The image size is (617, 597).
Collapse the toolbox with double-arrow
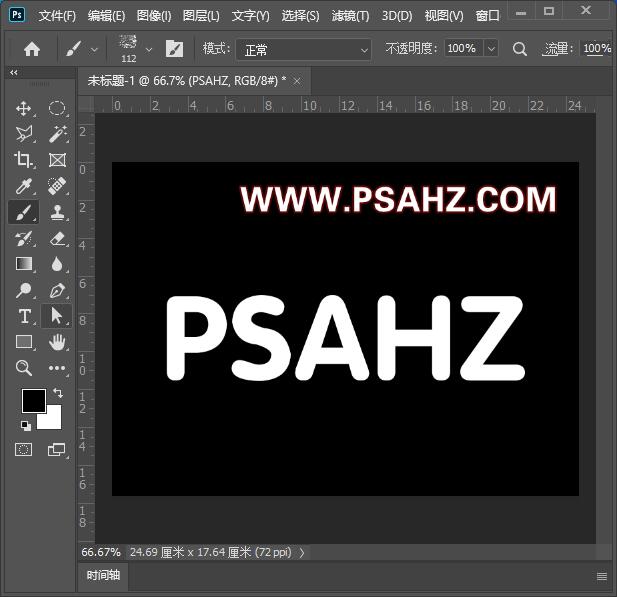(14, 72)
